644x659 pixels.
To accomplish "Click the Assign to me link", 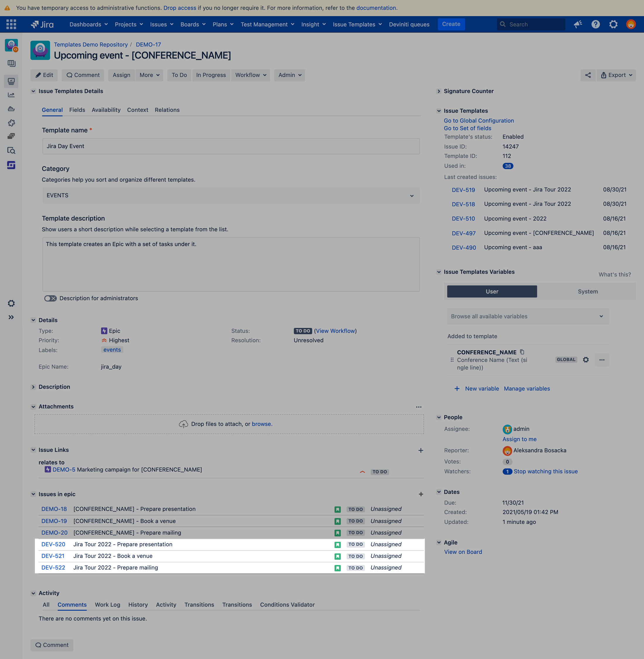I will tap(519, 439).
